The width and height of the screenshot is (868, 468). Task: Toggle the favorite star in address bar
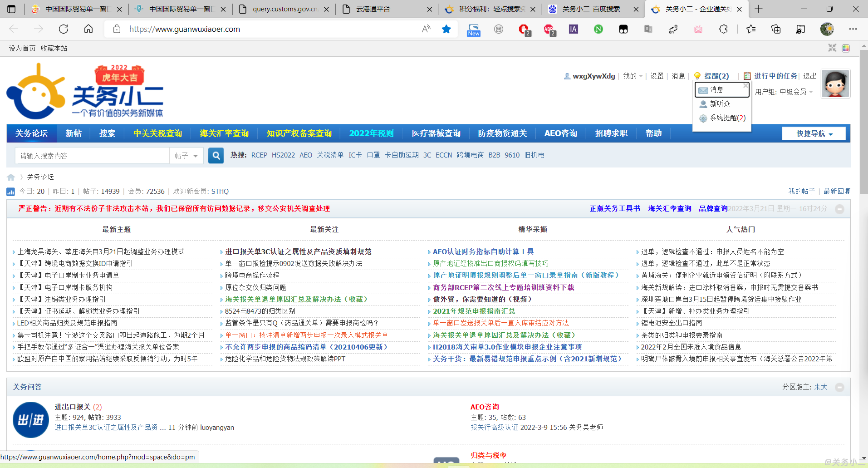(446, 29)
